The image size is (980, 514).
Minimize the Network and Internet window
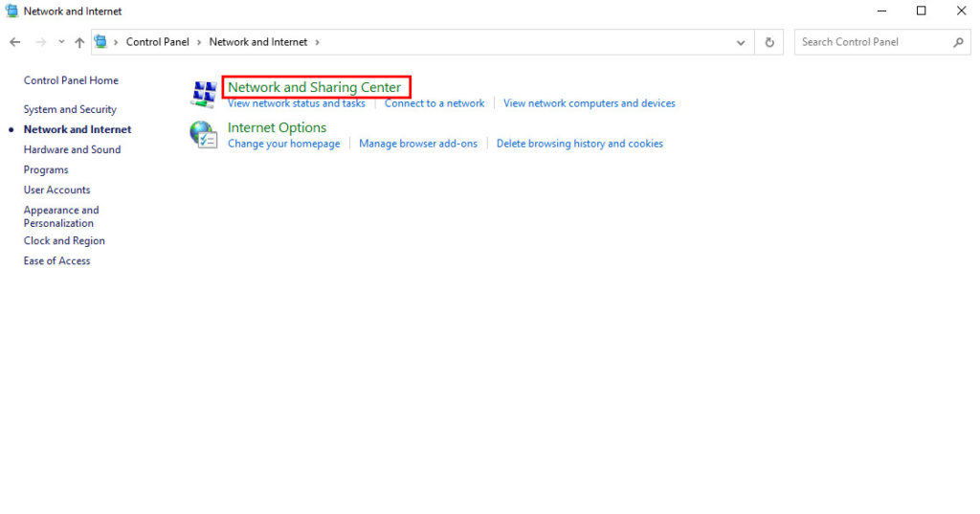(881, 11)
